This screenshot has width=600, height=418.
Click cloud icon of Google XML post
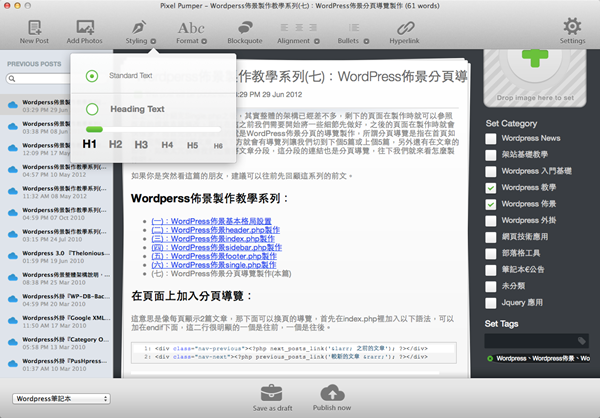pyautogui.click(x=13, y=320)
